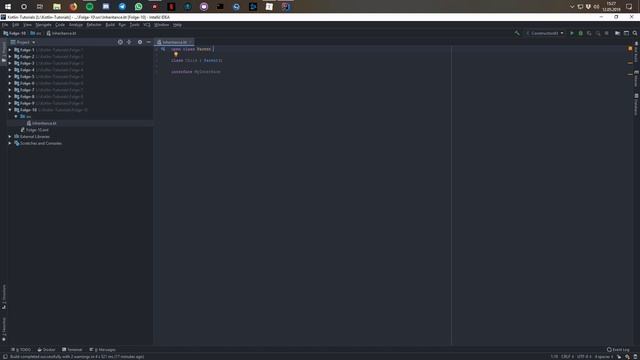The width and height of the screenshot is (640, 360).
Task: Click the UTF-8 encoding indicator
Action: point(584,357)
